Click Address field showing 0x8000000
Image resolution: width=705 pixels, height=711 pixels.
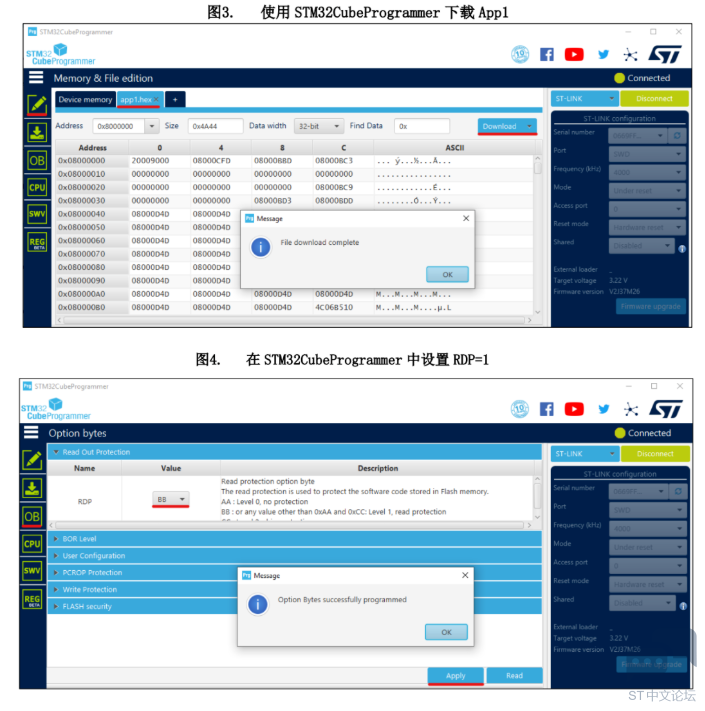119,126
